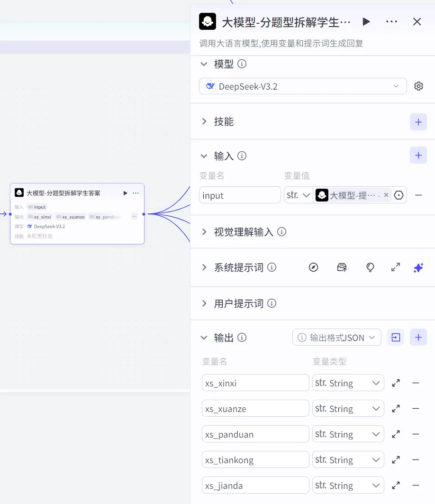Click the xs_xinxi output tag on canvas node
Screen dimensions: 435x504
tap(39, 217)
